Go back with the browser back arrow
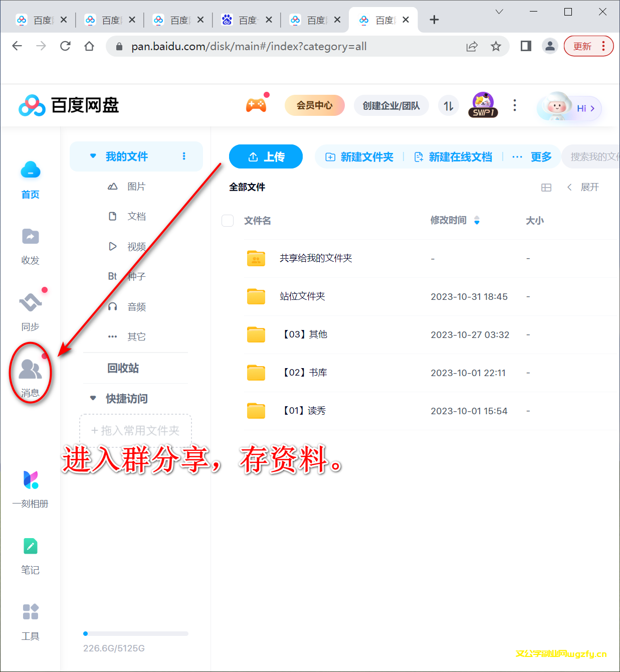Screen dimensions: 620x672 pyautogui.click(x=17, y=46)
